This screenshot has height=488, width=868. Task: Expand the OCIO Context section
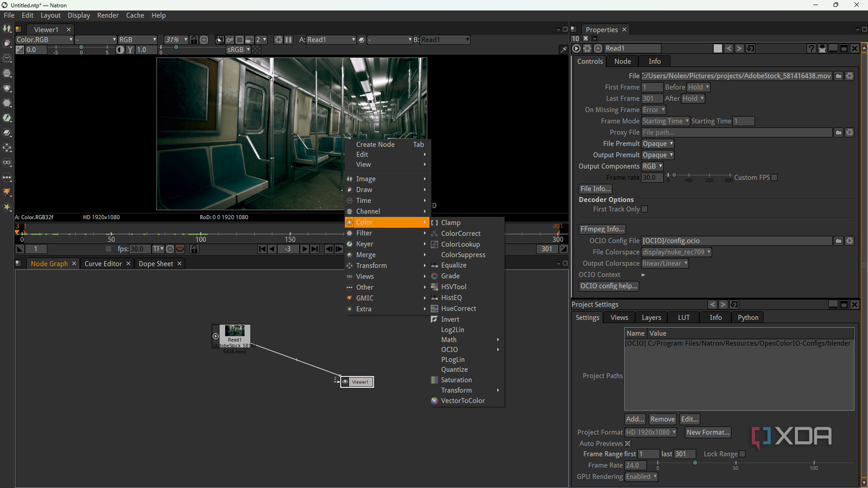click(x=643, y=275)
